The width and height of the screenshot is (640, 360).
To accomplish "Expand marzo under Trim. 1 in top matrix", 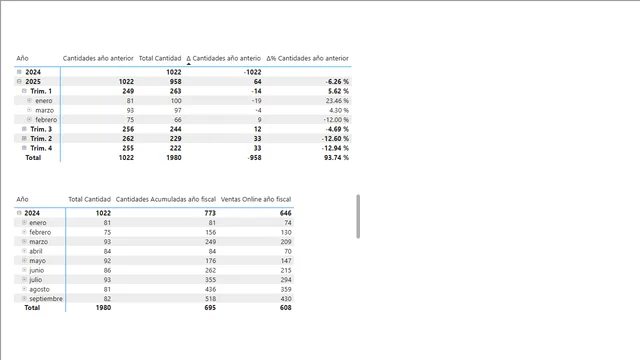I will 29,110.
